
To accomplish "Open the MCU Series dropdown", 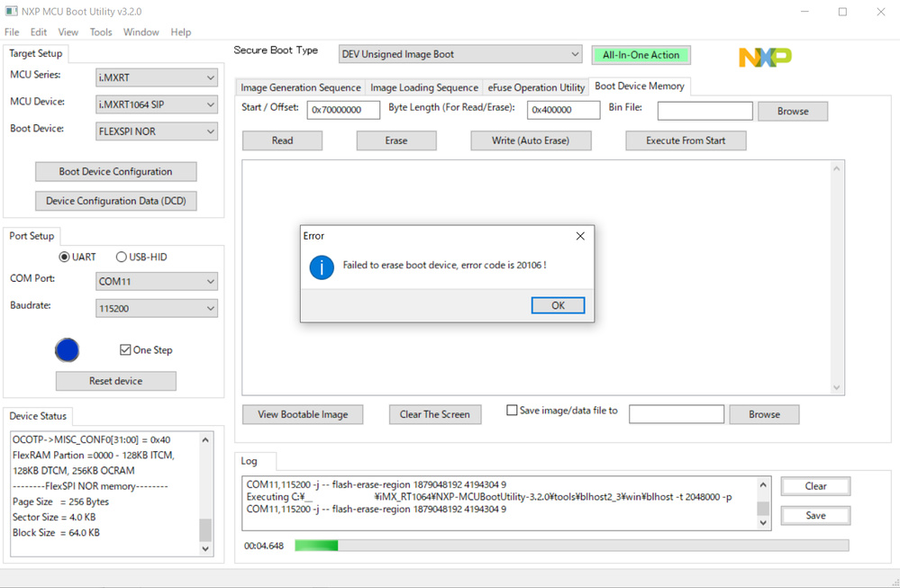I will [156, 77].
